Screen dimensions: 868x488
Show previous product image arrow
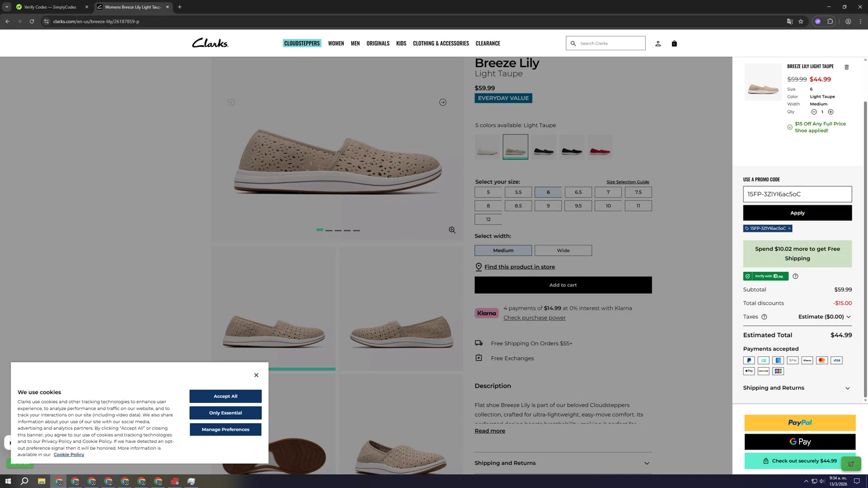coord(231,102)
